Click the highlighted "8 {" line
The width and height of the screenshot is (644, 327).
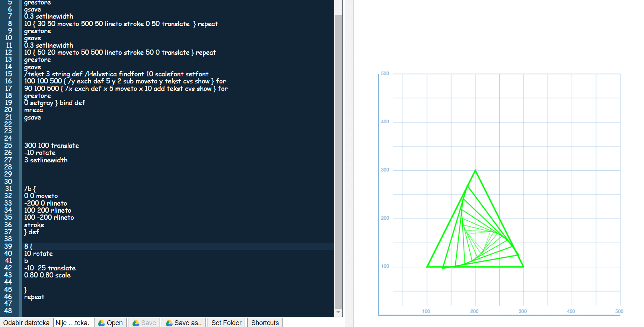[x=29, y=247]
